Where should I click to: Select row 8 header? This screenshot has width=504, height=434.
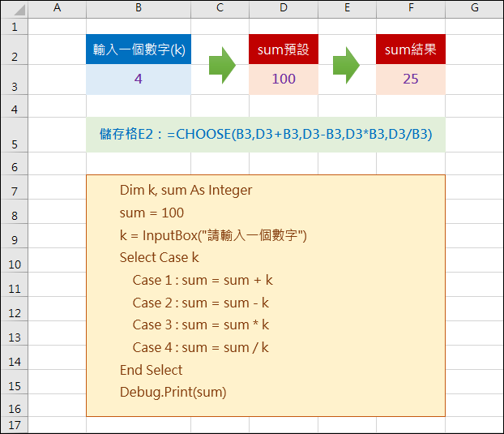[x=15, y=212]
